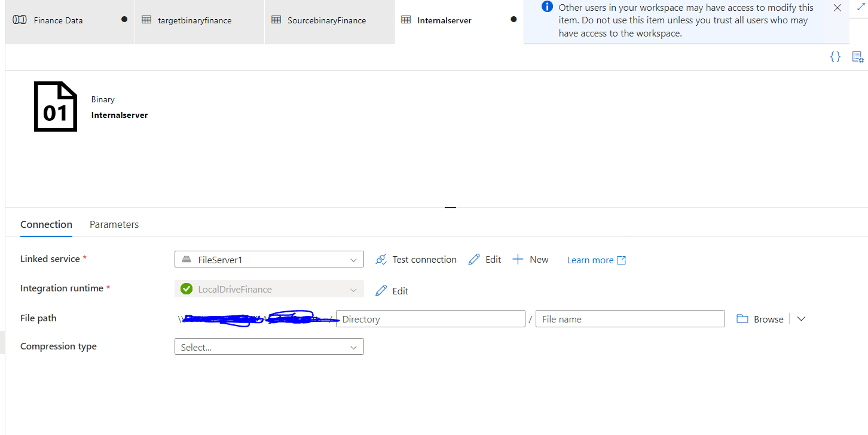Open the JSON code view
The image size is (868, 435).
click(x=835, y=57)
